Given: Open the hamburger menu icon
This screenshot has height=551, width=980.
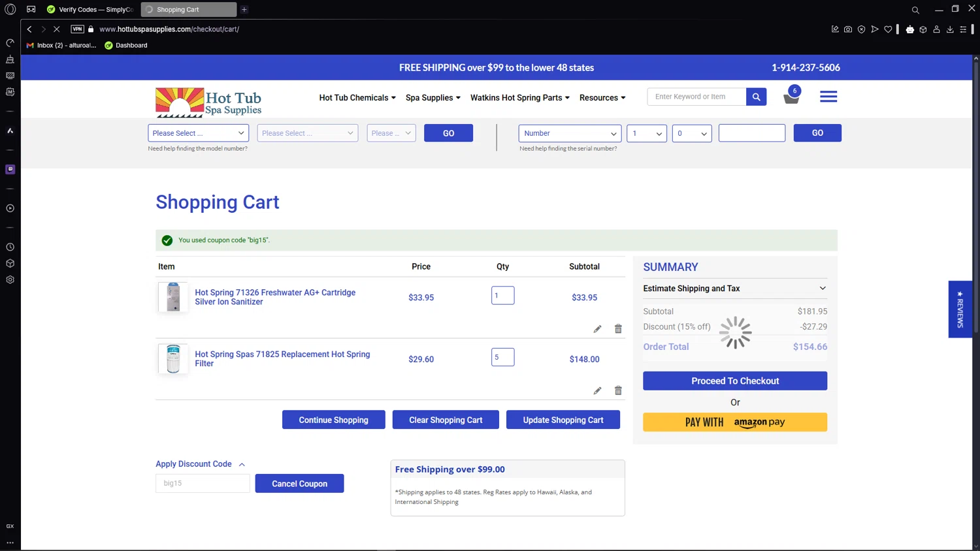Looking at the screenshot, I should tap(828, 97).
